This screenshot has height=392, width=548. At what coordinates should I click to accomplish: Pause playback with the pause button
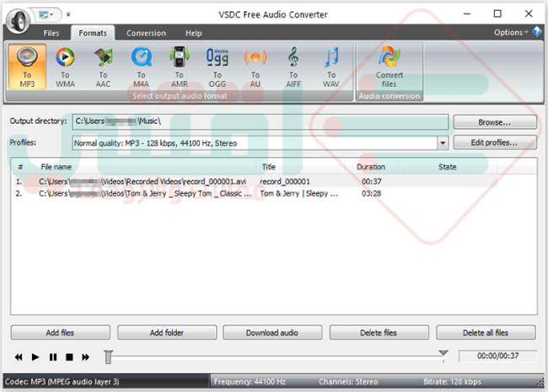tap(53, 357)
